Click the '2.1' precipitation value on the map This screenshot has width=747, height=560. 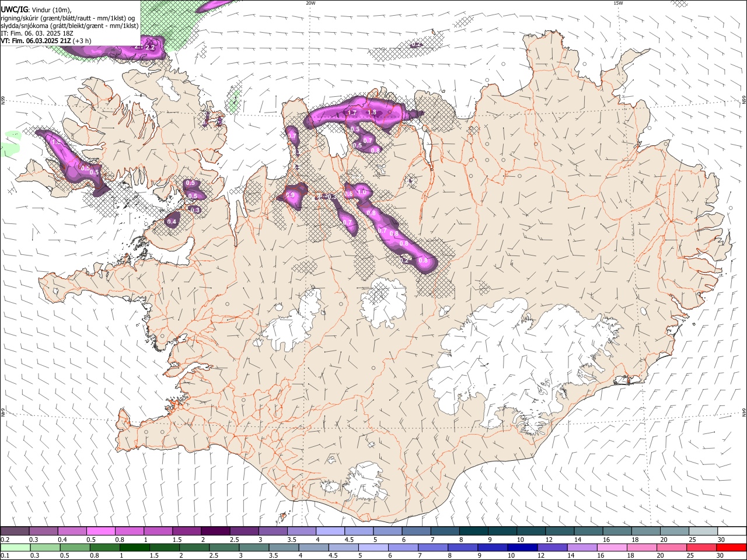tap(138, 47)
